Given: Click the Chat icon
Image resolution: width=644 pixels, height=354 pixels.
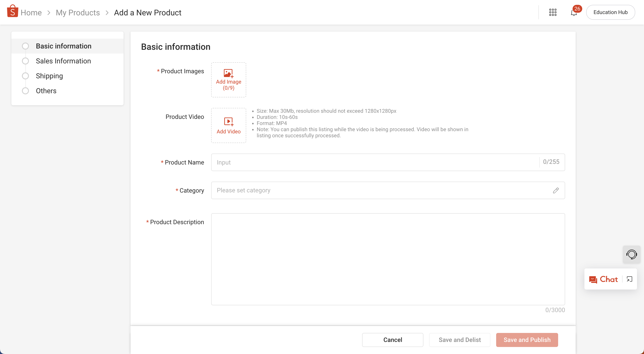Looking at the screenshot, I should (593, 279).
